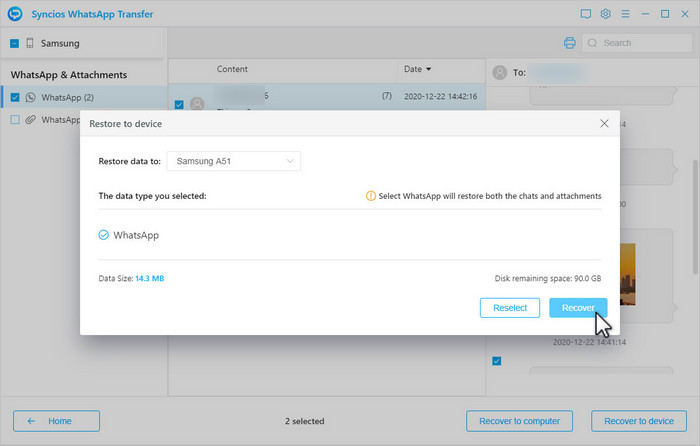700x446 pixels.
Task: Click the contact avatar in chat row
Action: pos(197,104)
